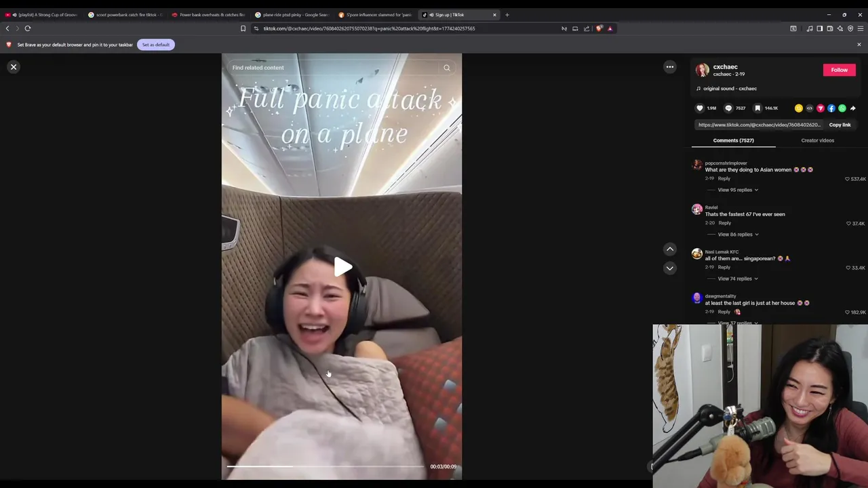
Task: Go to previous video with up arrow
Action: point(670,249)
